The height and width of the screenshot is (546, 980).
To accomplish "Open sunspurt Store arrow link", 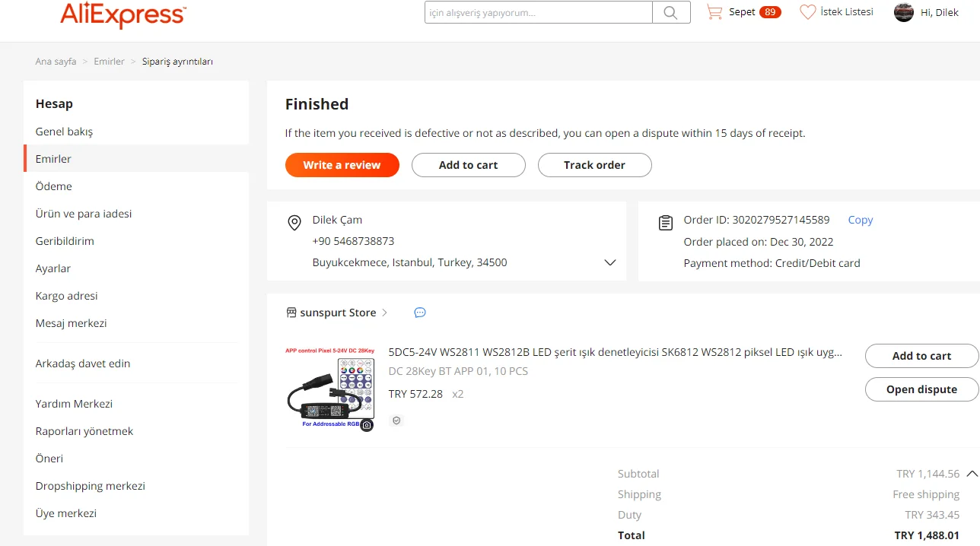I will click(x=385, y=313).
